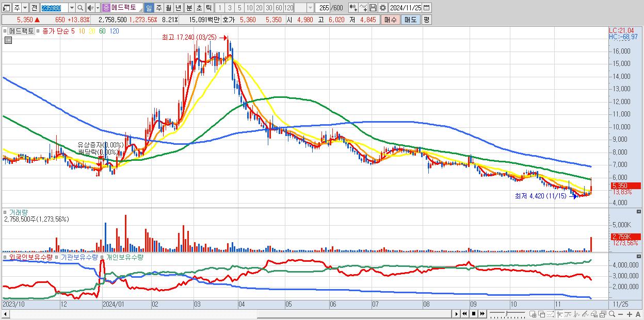Select the 주 weekly period
Image resolution: width=644 pixels, height=320 pixels.
[x=159, y=8]
